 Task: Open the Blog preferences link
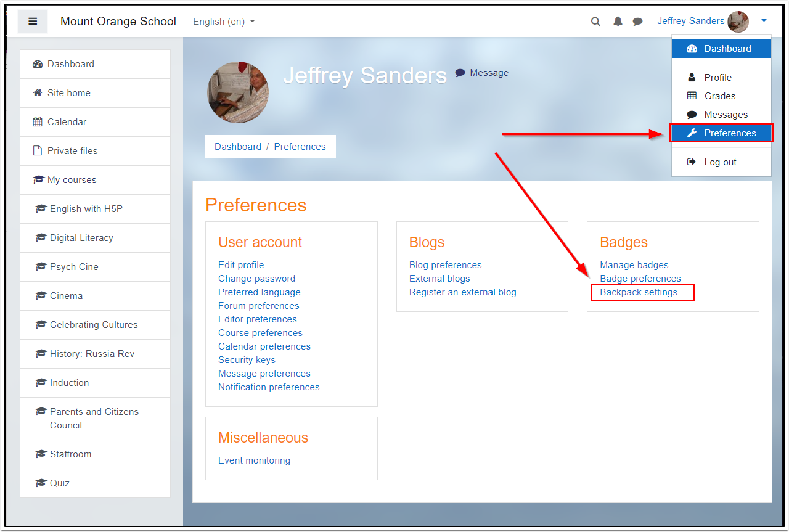(446, 265)
